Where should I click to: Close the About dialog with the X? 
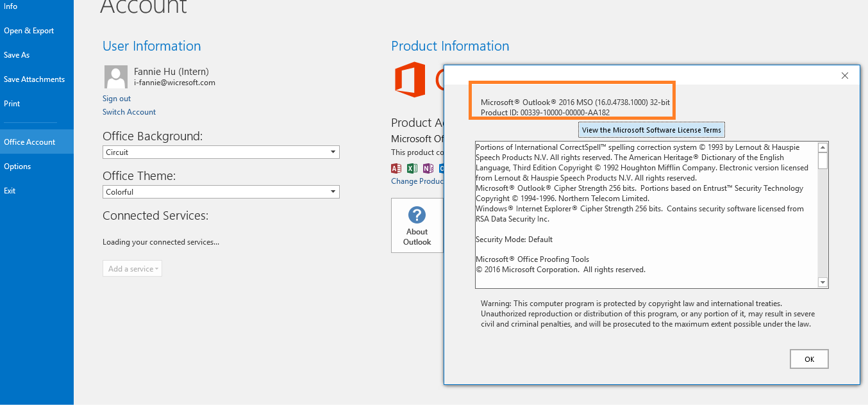(x=845, y=76)
